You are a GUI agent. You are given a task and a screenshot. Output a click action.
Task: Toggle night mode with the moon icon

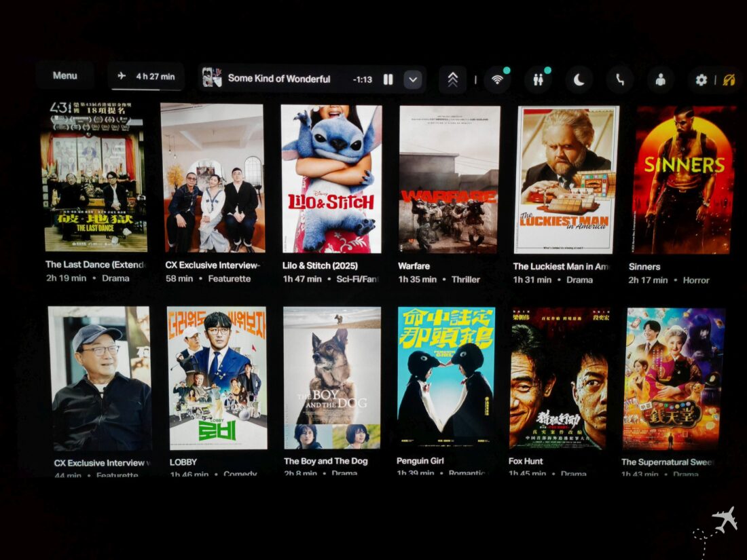[577, 79]
